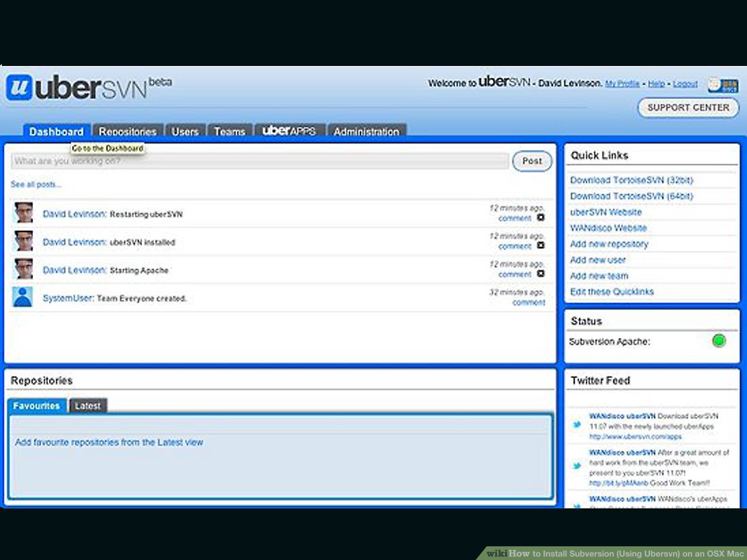
Task: Click the Post button
Action: coord(532,161)
